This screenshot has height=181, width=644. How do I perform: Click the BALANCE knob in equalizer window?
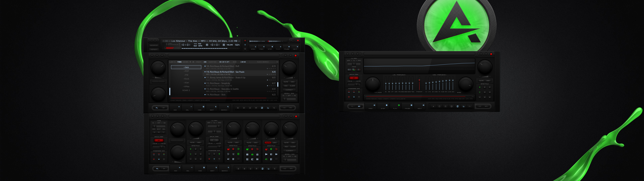[x=373, y=84]
